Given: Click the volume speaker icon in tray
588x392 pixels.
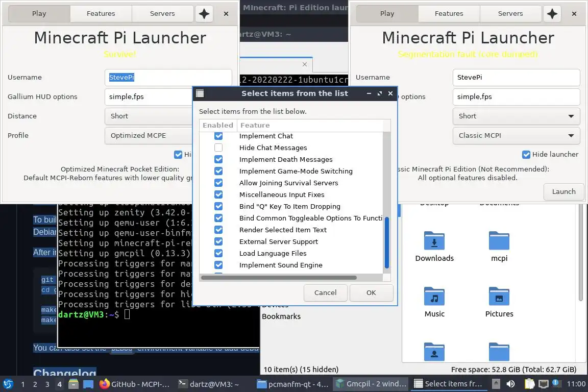Looking at the screenshot, I should point(510,384).
